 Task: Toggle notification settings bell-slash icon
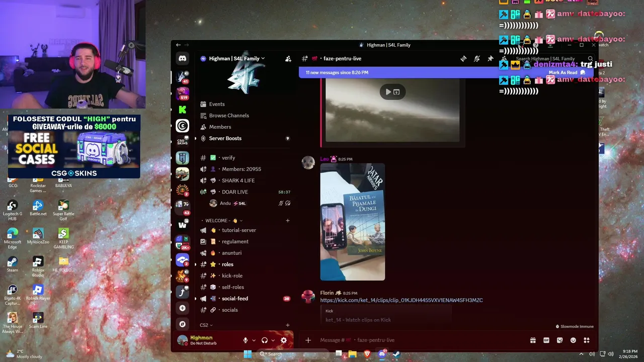tap(477, 59)
